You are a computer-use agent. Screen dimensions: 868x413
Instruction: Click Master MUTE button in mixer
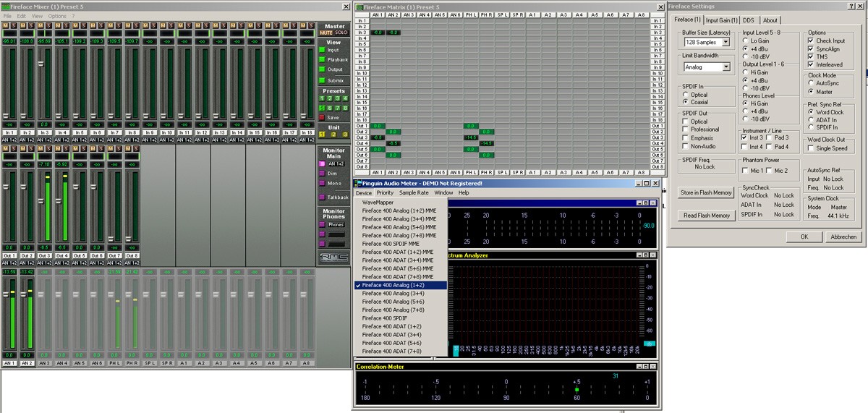coord(325,33)
